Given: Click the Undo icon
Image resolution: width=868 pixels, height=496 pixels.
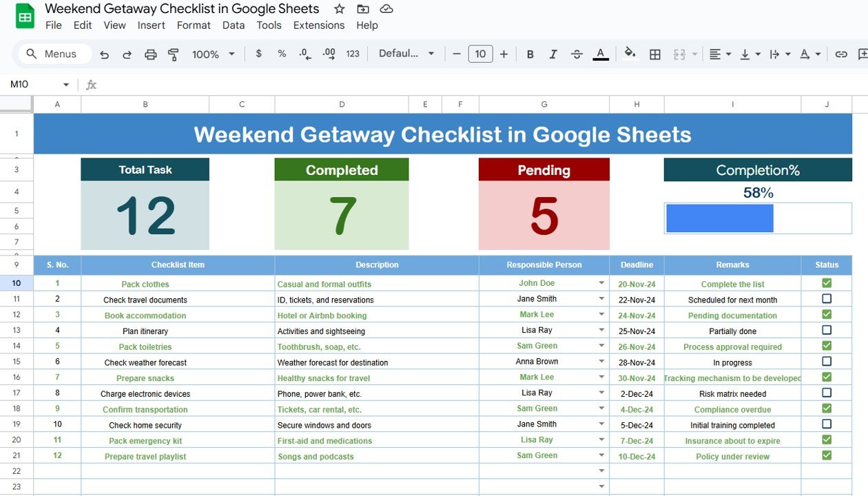Looking at the screenshot, I should pos(104,54).
